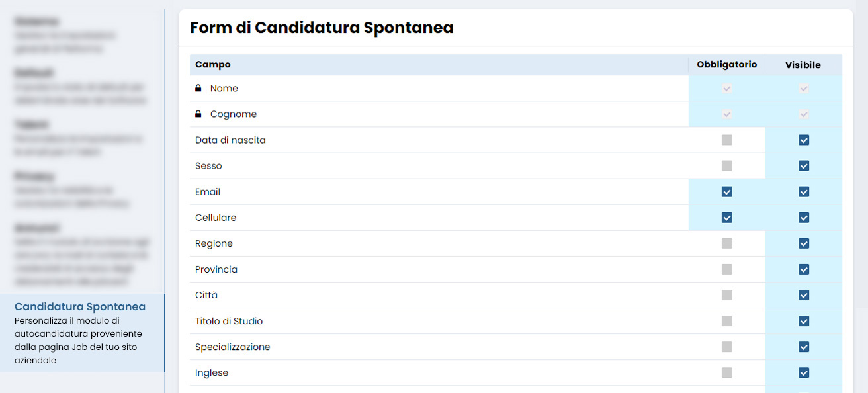Click the Visibile column header
868x393 pixels.
pyautogui.click(x=804, y=64)
